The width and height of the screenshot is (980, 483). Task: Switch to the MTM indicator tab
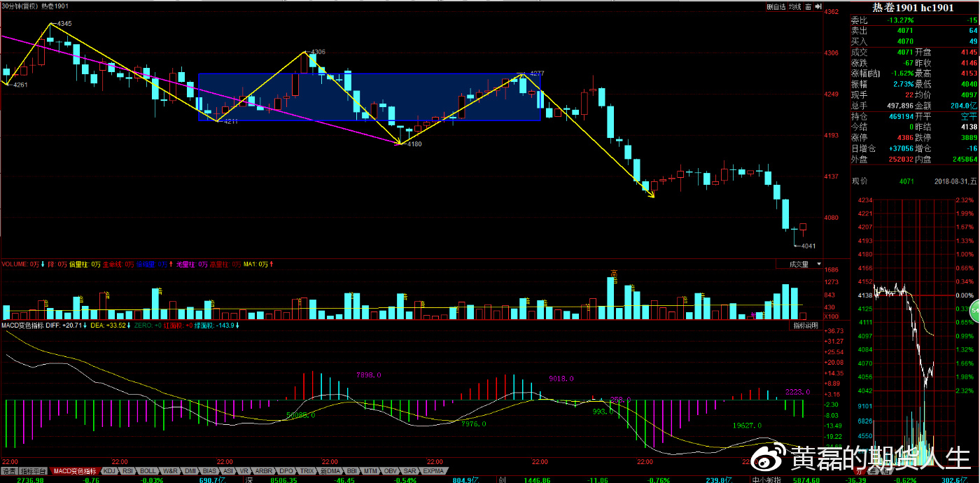[371, 471]
